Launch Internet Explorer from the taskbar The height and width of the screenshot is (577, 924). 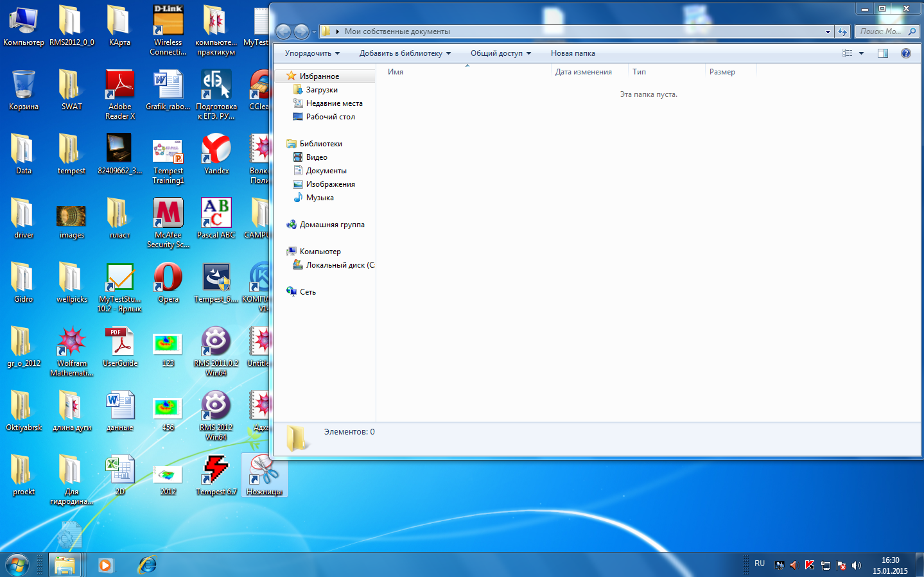coord(147,565)
